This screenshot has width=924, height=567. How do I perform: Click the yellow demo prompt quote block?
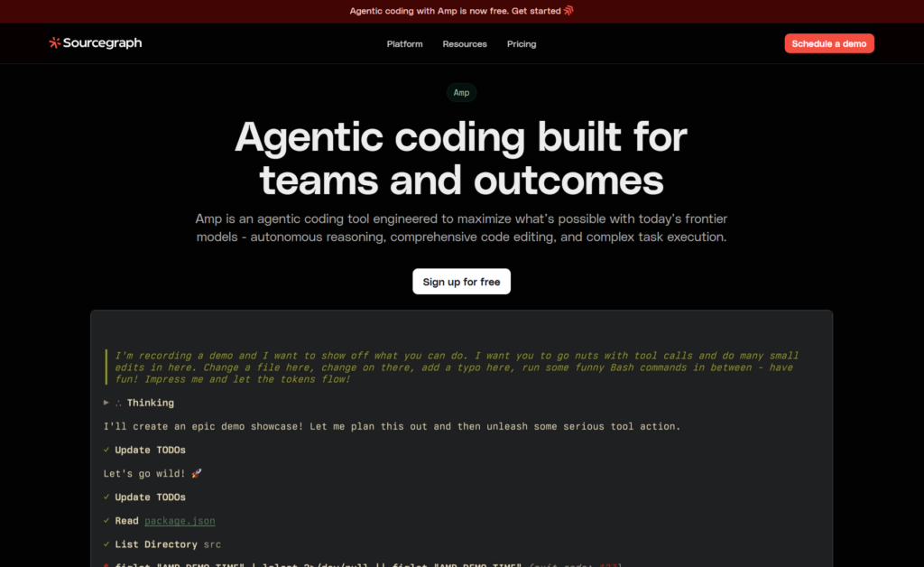(x=450, y=367)
